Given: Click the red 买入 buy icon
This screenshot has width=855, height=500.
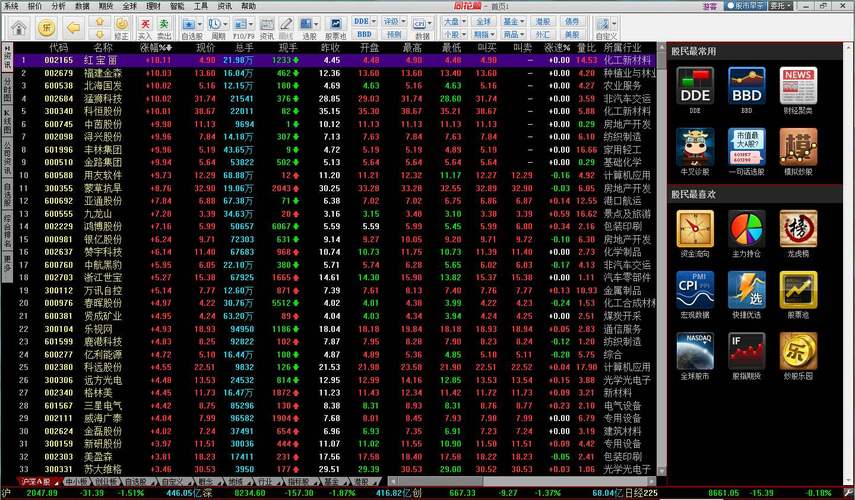Looking at the screenshot, I should click(x=145, y=28).
